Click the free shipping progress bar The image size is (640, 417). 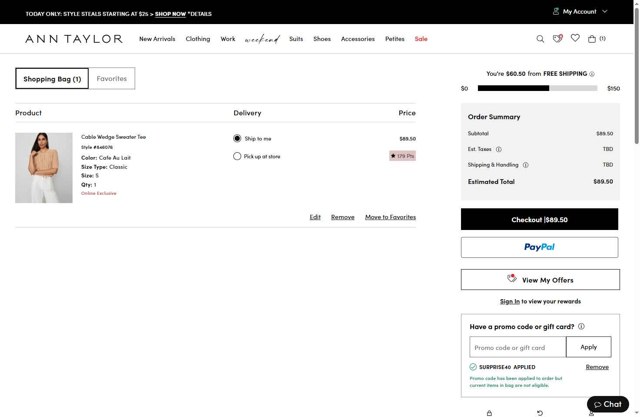(537, 88)
